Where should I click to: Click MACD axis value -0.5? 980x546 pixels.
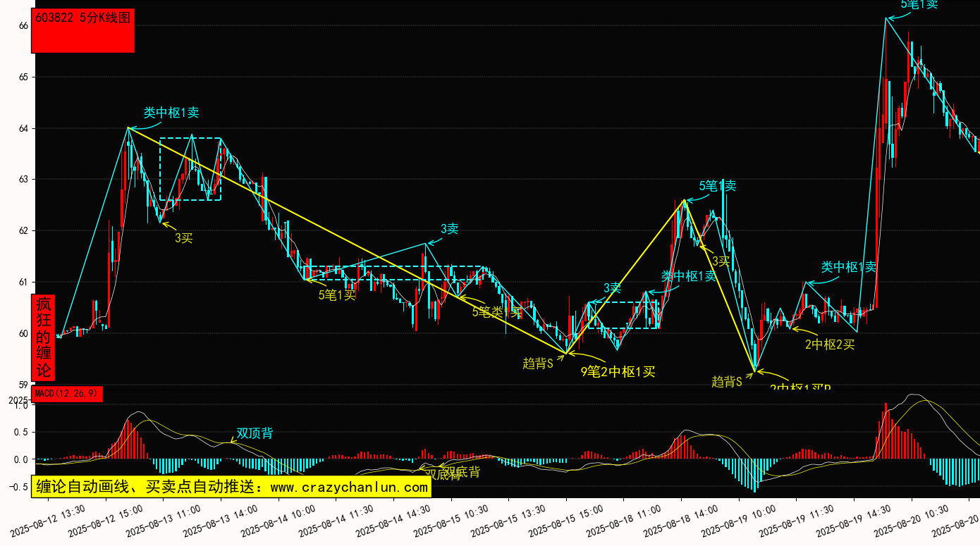[x=18, y=487]
